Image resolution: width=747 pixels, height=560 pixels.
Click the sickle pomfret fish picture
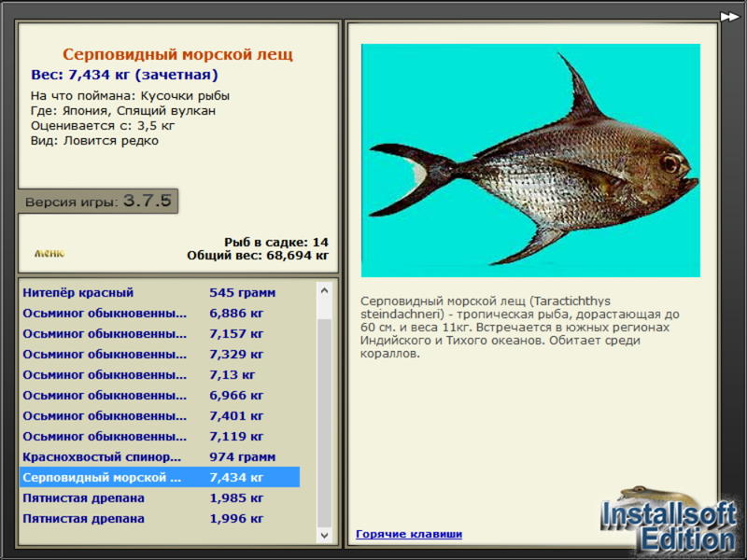tap(530, 160)
